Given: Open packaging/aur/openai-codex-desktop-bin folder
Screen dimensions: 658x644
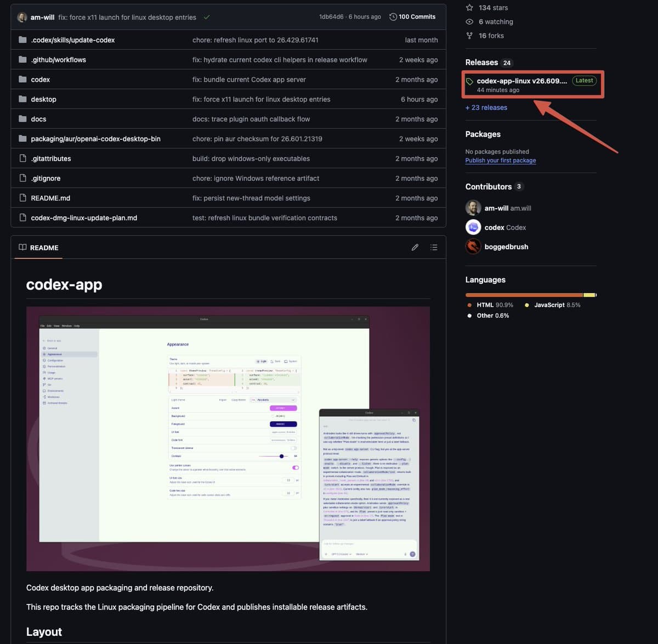Looking at the screenshot, I should 95,139.
